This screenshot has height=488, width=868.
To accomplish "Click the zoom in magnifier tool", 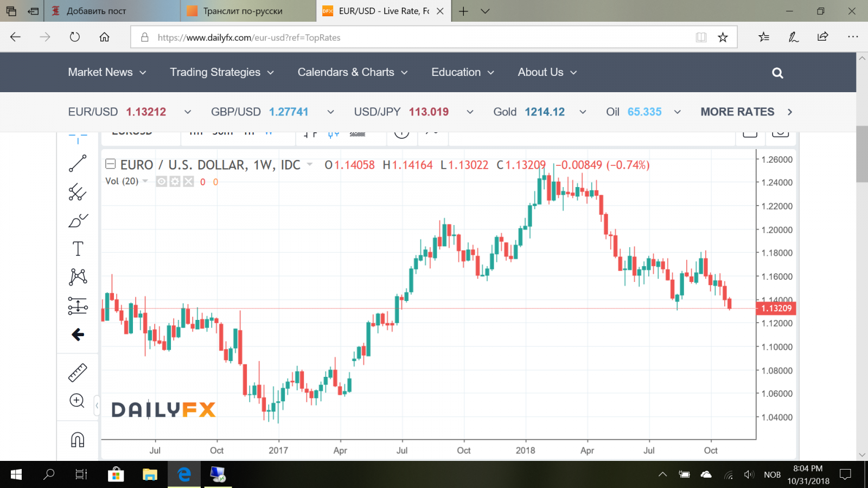I will coord(77,401).
